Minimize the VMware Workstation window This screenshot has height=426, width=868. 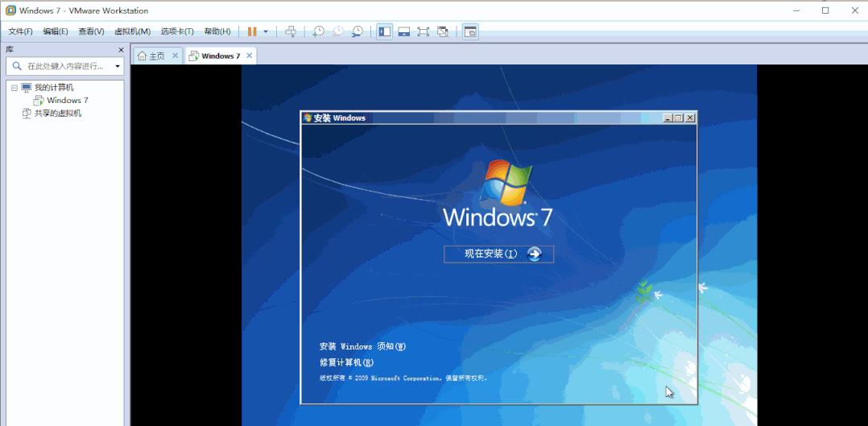point(796,10)
